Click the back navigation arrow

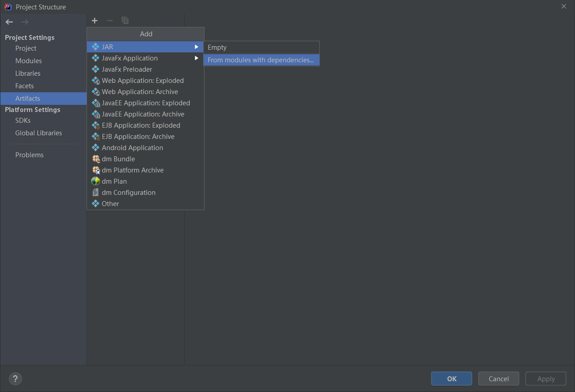[x=9, y=22]
